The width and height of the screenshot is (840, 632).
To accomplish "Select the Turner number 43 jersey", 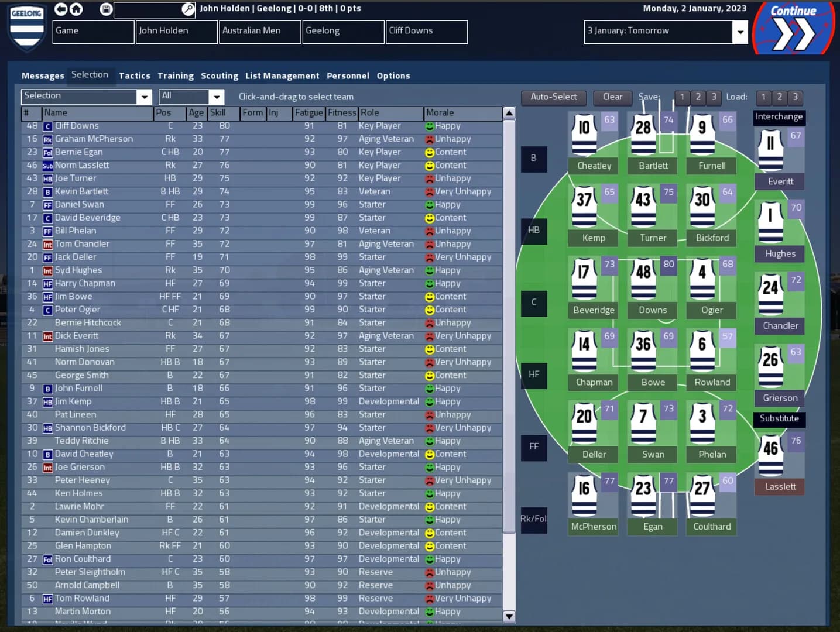I will click(x=643, y=207).
